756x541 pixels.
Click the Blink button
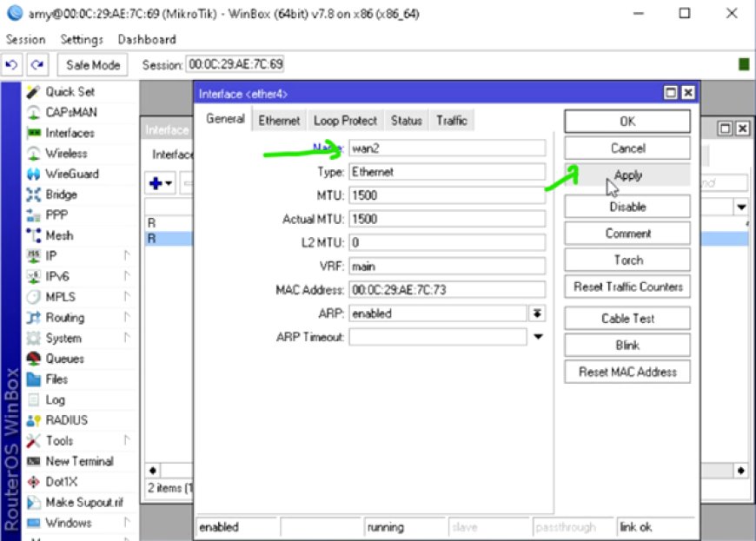tap(627, 346)
